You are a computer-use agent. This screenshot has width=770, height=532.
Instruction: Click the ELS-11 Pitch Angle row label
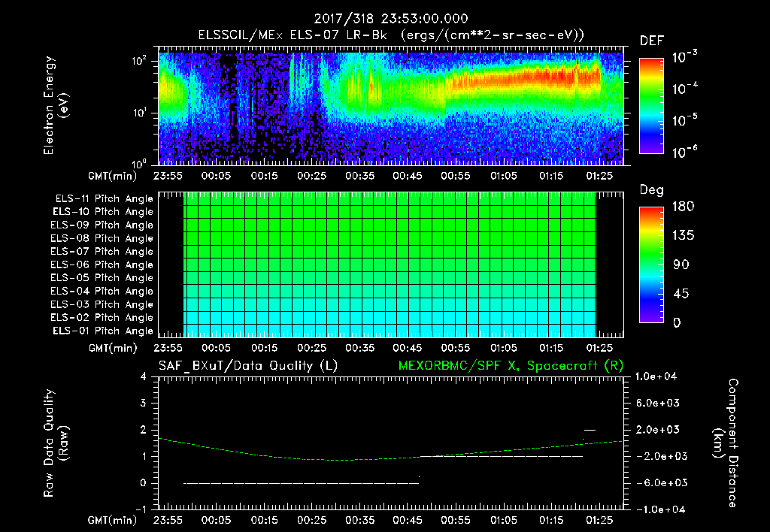click(104, 199)
